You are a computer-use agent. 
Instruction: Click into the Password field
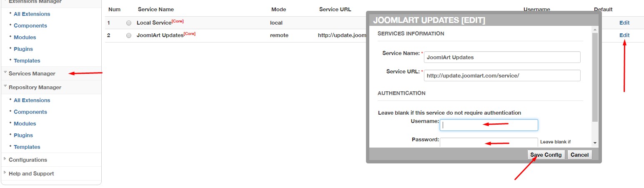489,142
